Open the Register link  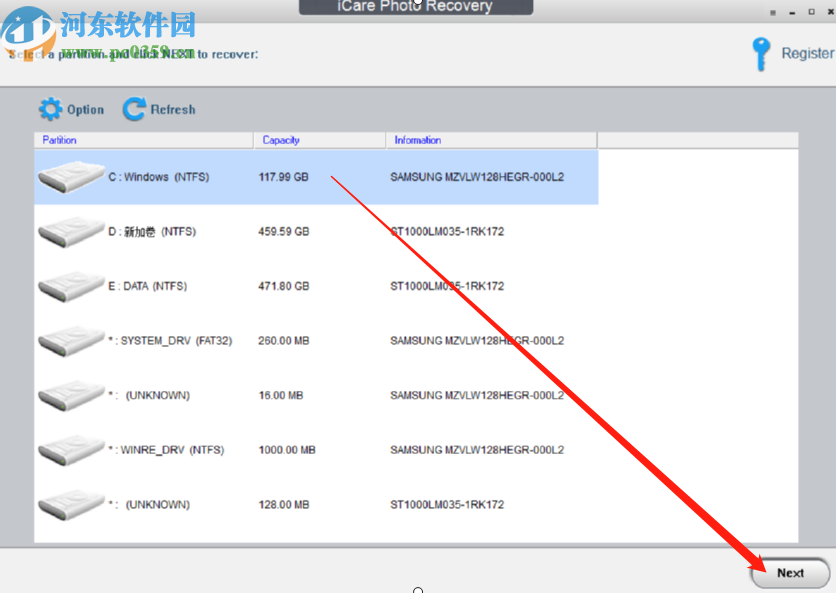coord(807,53)
